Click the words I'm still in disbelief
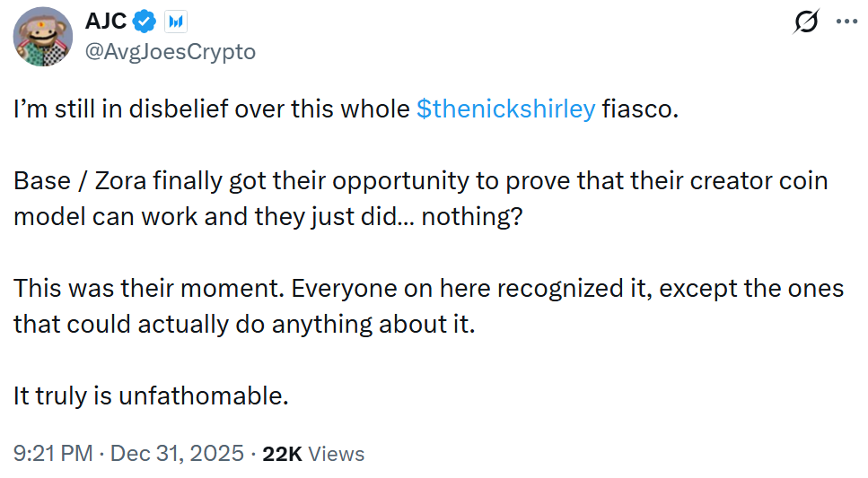The height and width of the screenshot is (478, 868). coord(112,109)
